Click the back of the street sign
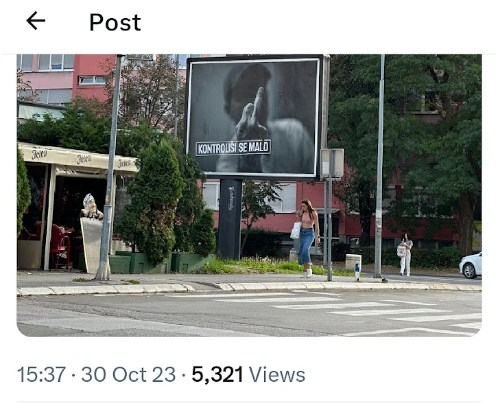This screenshot has width=500, height=404. tap(332, 163)
